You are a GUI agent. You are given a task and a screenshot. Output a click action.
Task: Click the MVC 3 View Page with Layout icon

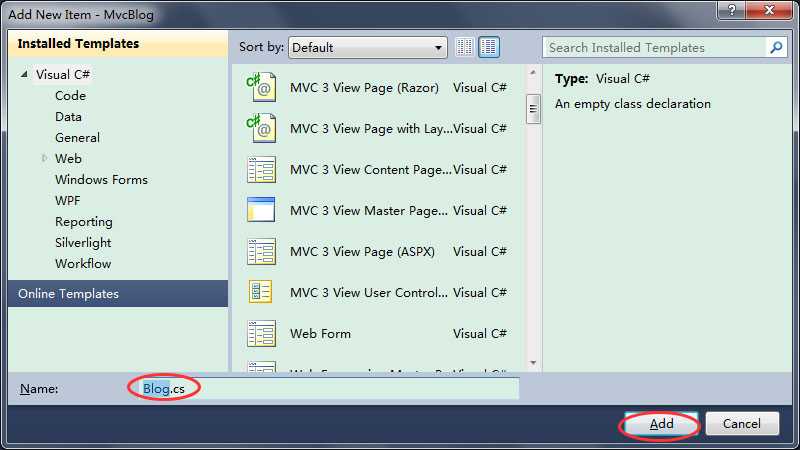click(x=261, y=128)
